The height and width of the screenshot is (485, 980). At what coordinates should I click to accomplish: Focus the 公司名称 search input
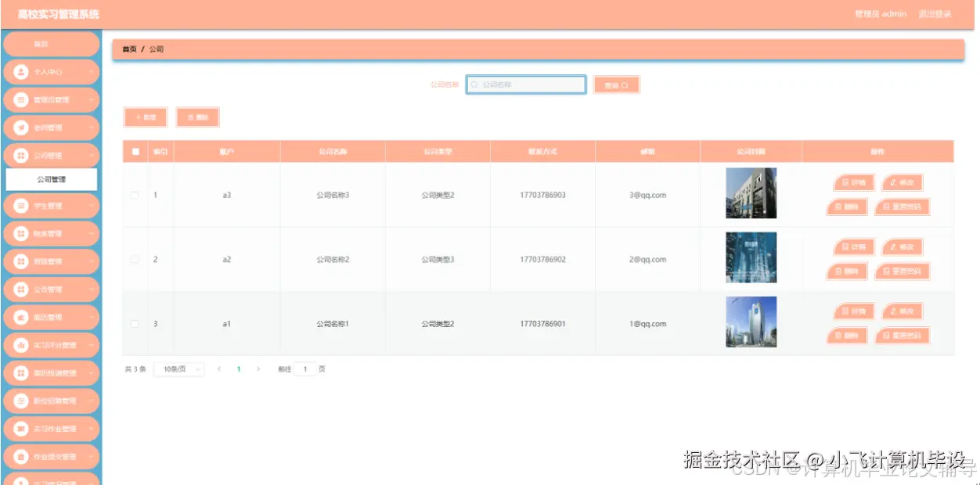point(526,84)
